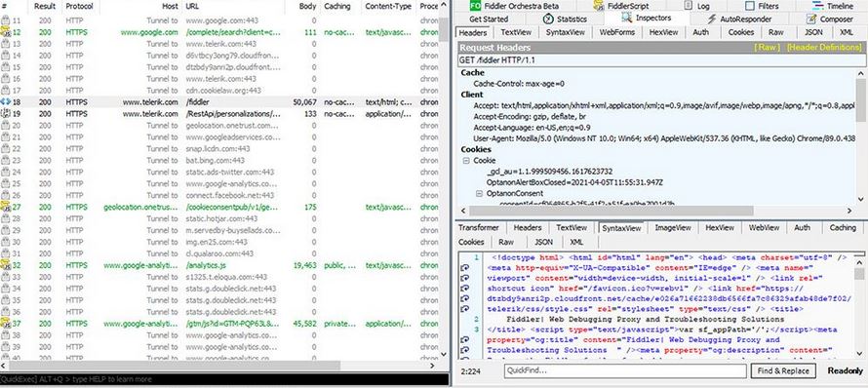Switch to the Get Started tab
This screenshot has height=388, width=868.
pos(489,19)
